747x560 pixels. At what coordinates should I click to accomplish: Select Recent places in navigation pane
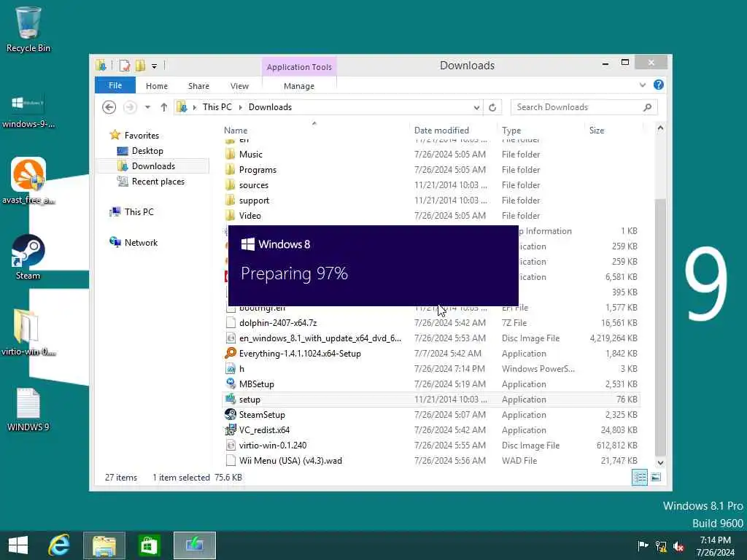[158, 182]
